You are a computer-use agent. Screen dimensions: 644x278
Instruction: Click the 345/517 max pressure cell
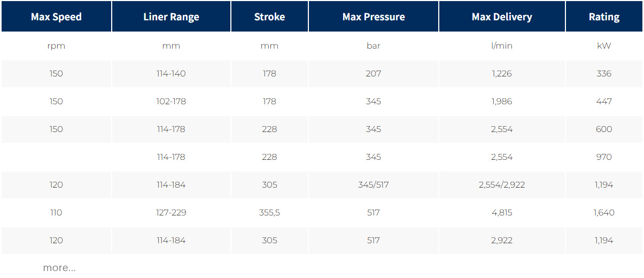373,185
